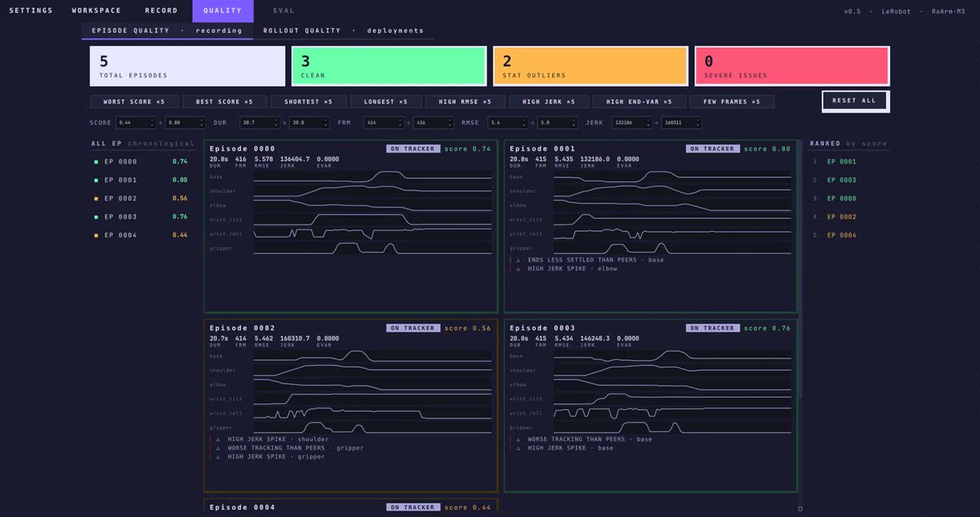Focus the RMSE minimum field 5.4
The width and height of the screenshot is (980, 517).
(x=507, y=123)
